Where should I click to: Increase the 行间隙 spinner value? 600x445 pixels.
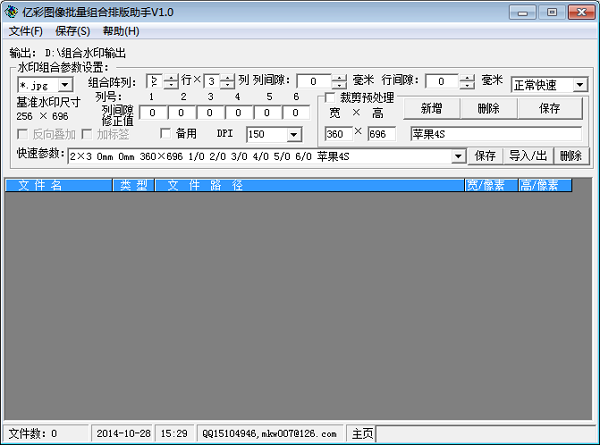click(467, 78)
